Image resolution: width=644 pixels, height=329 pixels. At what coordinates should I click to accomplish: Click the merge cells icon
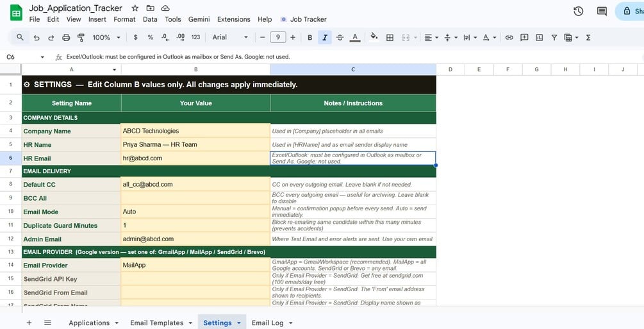coord(406,37)
